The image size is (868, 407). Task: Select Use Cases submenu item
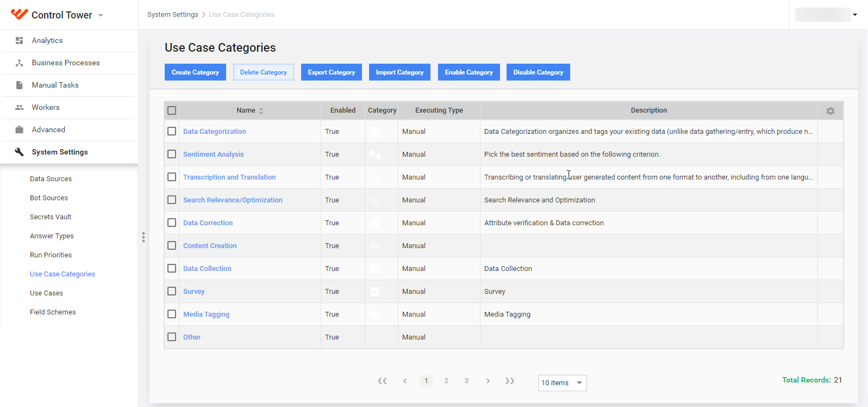point(46,293)
